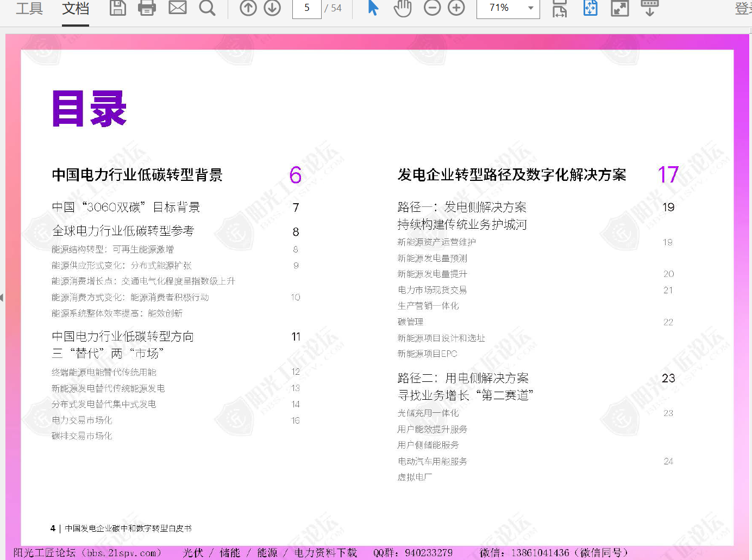Activate the hand pan tool
752x560 pixels.
[x=403, y=8]
